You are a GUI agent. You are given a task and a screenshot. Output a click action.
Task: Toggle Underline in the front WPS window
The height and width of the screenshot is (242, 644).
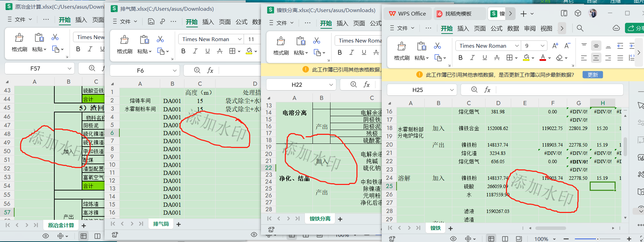(484, 58)
